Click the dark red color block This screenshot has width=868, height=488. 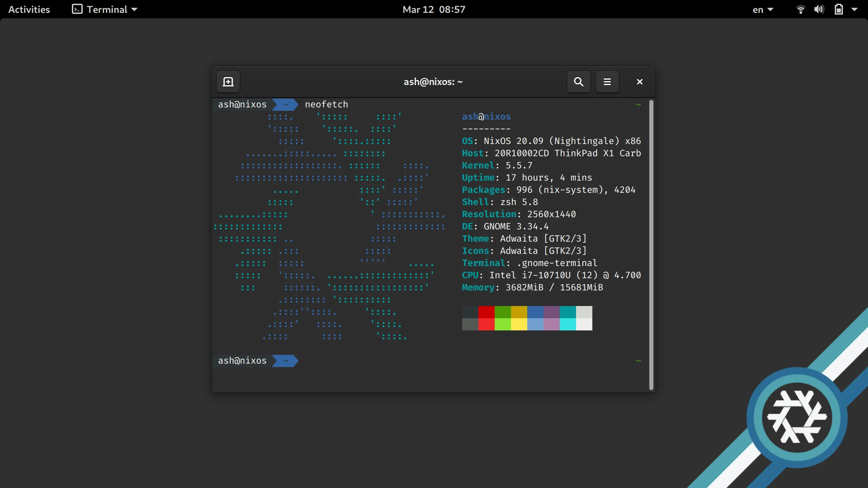[x=487, y=312]
